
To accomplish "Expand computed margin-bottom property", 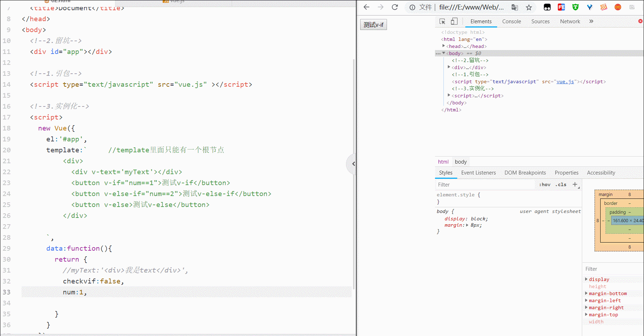I will [x=586, y=293].
